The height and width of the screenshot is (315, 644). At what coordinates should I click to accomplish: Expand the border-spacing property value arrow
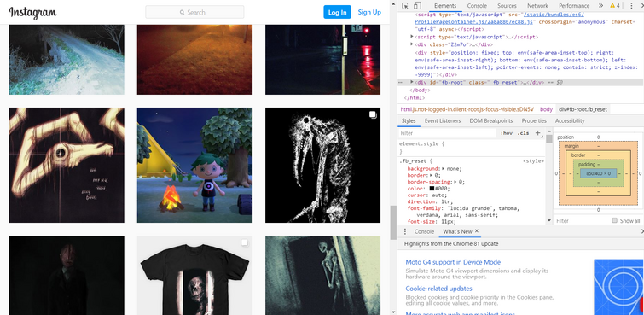click(455, 182)
